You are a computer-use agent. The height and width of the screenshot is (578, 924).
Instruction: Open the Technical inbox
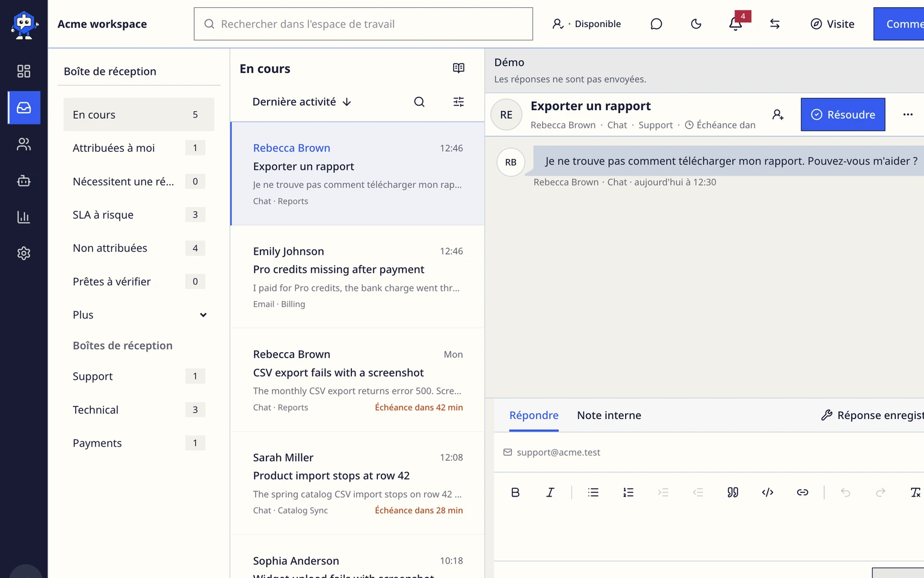[139, 410]
